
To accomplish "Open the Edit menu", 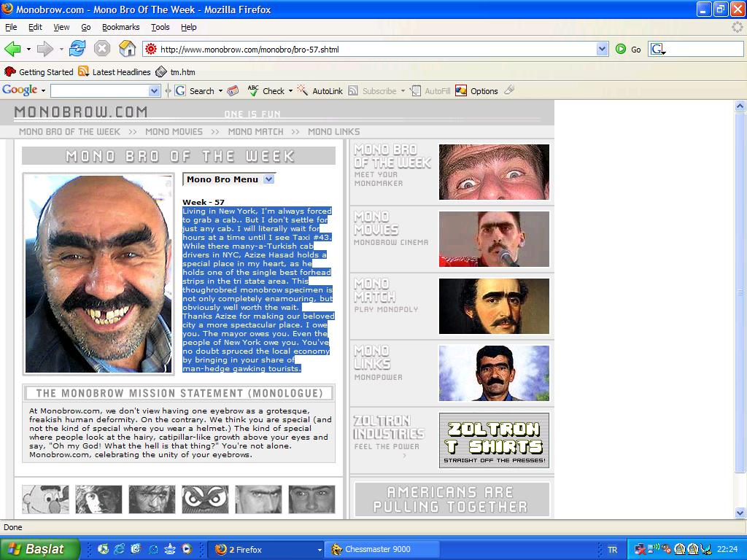I will (x=35, y=27).
